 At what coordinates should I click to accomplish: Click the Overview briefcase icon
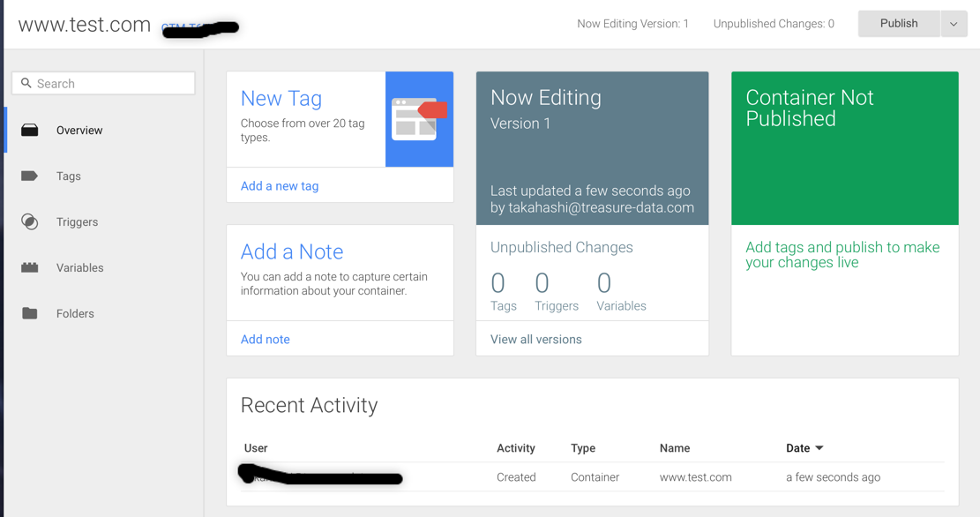pos(29,130)
